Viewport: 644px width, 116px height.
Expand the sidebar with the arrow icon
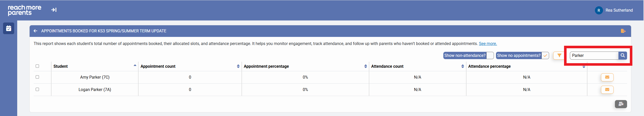[54, 10]
